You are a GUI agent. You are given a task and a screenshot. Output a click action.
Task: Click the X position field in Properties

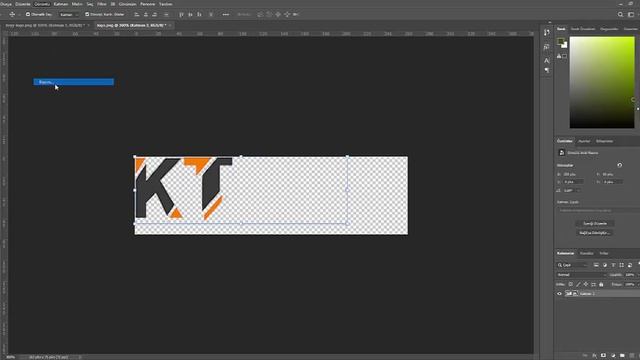tap(573, 182)
